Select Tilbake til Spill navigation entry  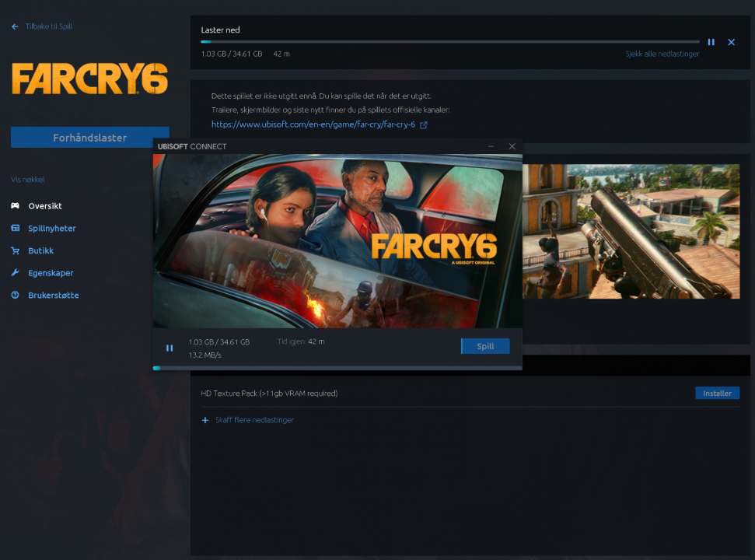coord(49,26)
